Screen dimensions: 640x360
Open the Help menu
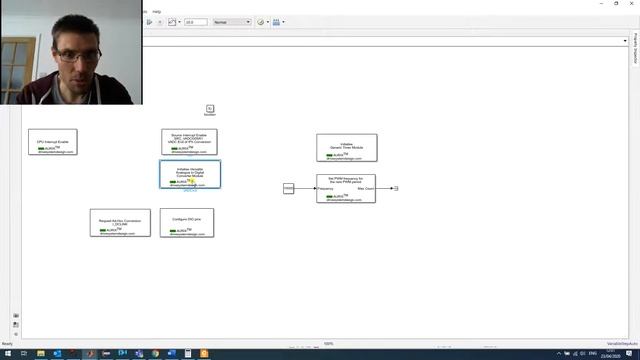(x=157, y=12)
